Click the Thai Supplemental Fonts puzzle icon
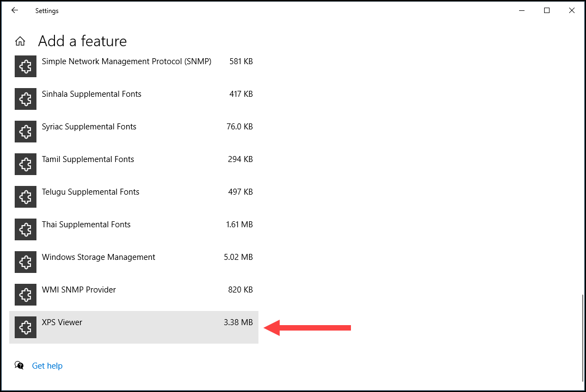Image resolution: width=586 pixels, height=392 pixels. (26, 229)
